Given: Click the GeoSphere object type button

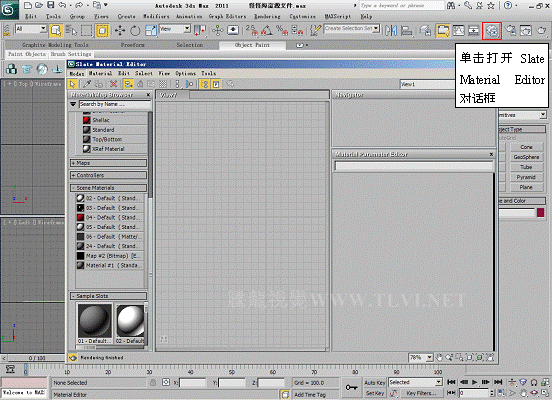Looking at the screenshot, I should click(526, 157).
